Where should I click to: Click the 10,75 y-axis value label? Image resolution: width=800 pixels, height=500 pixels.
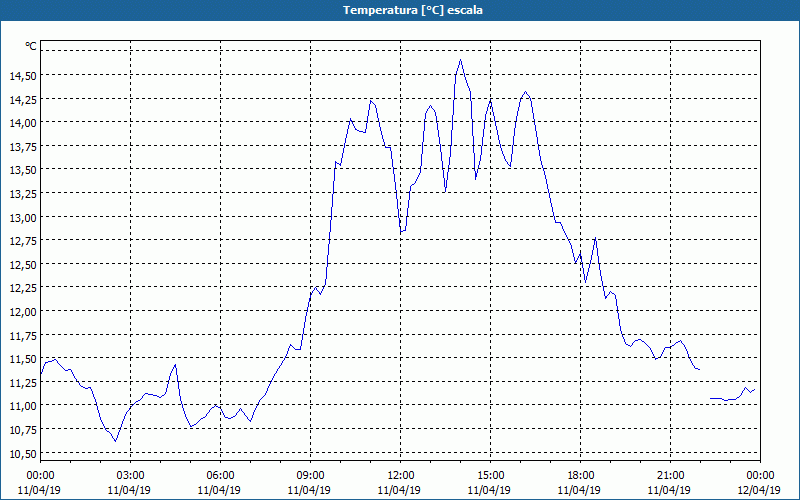coord(22,430)
